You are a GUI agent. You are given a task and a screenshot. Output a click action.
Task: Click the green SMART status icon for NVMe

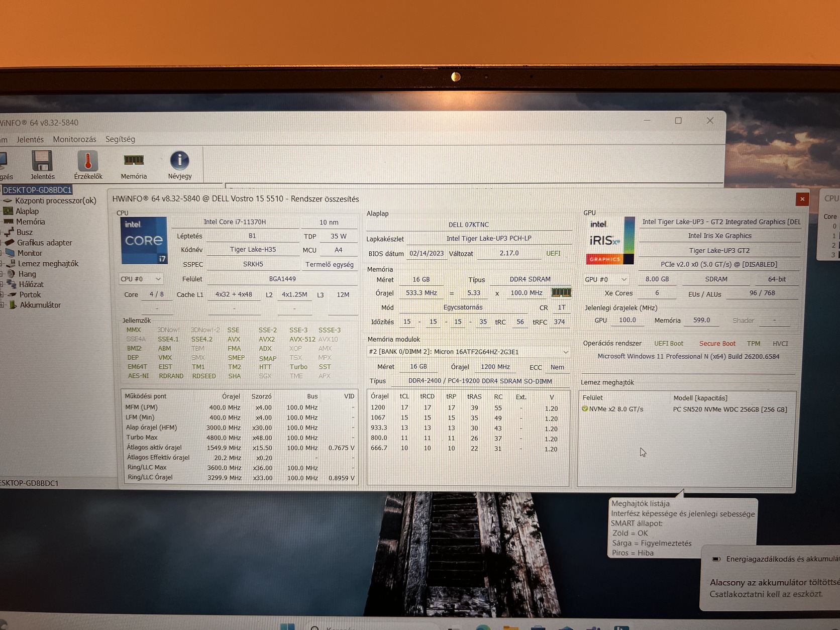pyautogui.click(x=585, y=409)
